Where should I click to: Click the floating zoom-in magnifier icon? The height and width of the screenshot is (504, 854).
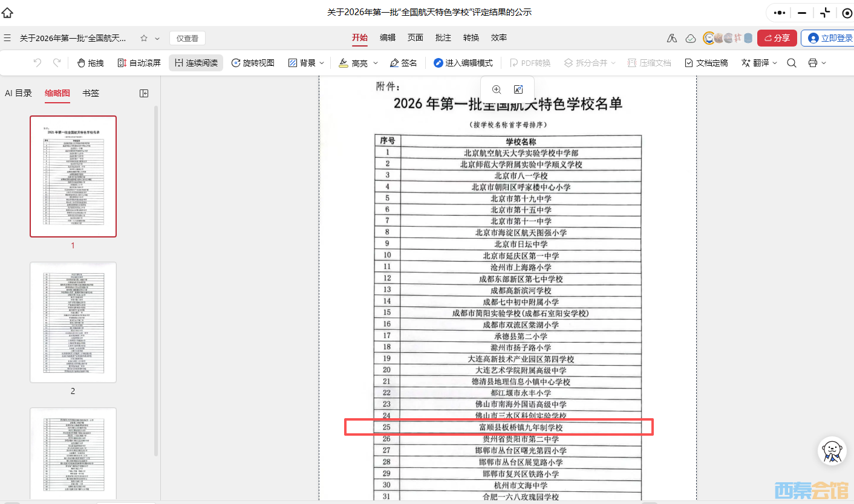pyautogui.click(x=497, y=89)
